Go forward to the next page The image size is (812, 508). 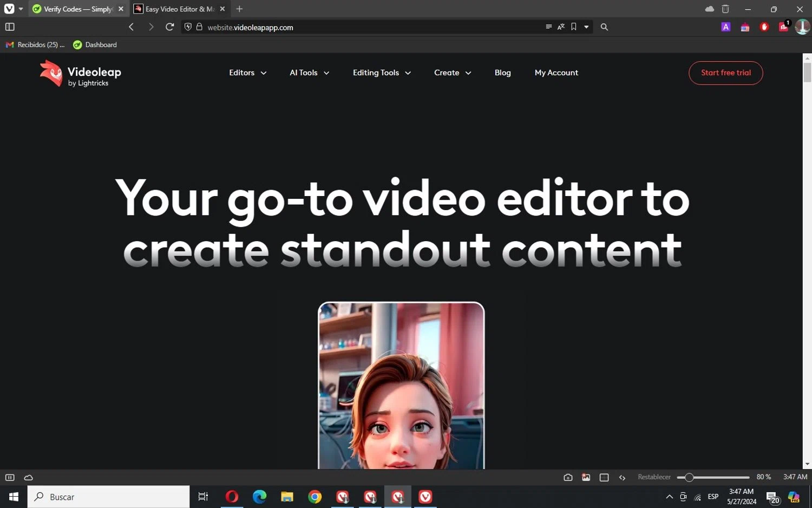point(151,27)
